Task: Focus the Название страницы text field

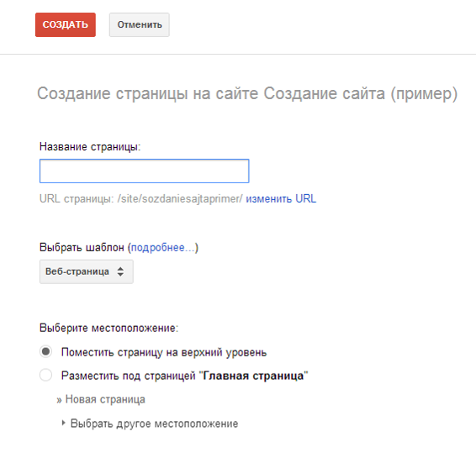Action: pyautogui.click(x=144, y=171)
